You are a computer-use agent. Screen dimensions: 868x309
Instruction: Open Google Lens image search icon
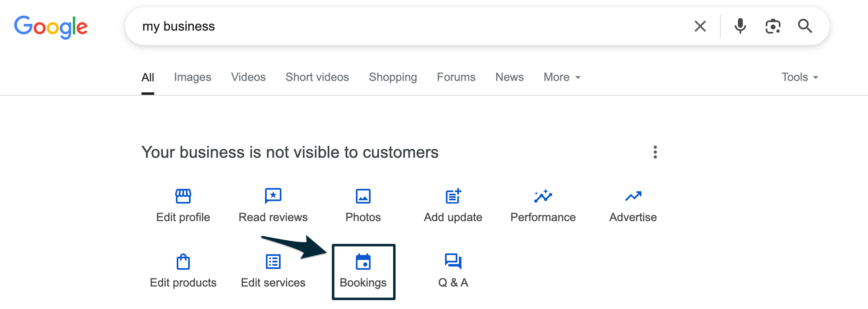tap(773, 26)
